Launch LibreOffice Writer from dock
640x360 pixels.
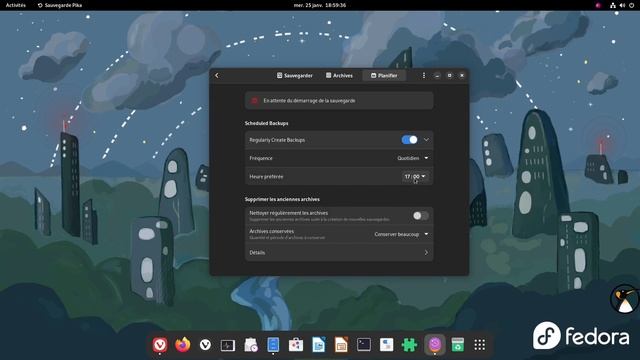pos(318,345)
